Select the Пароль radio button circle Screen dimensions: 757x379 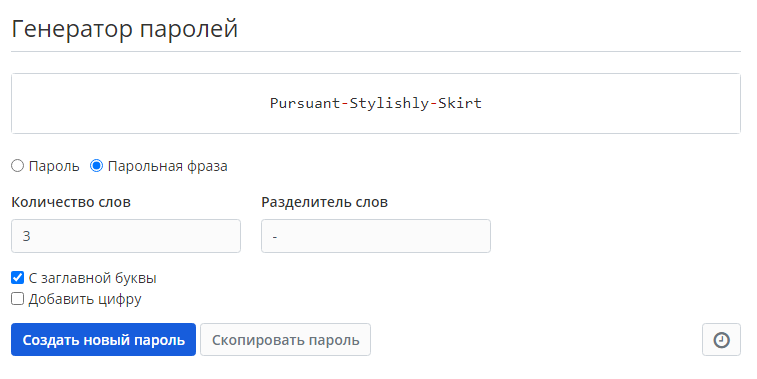click(17, 166)
